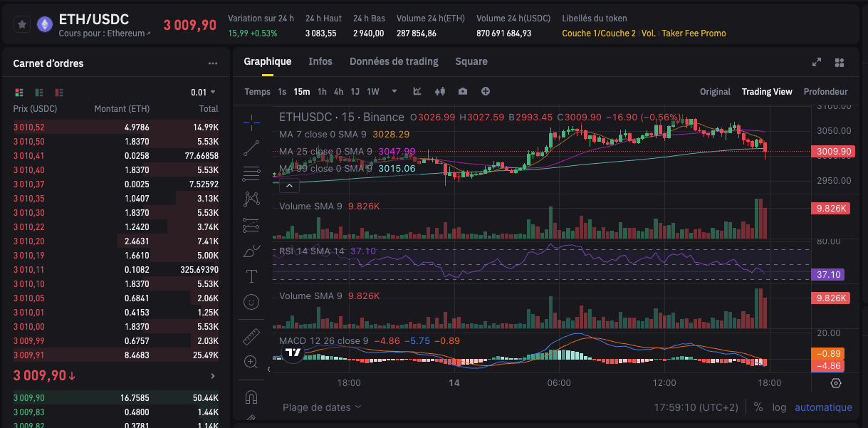Image resolution: width=868 pixels, height=428 pixels.
Task: Collapse the indicator legend chevron
Action: point(289,187)
